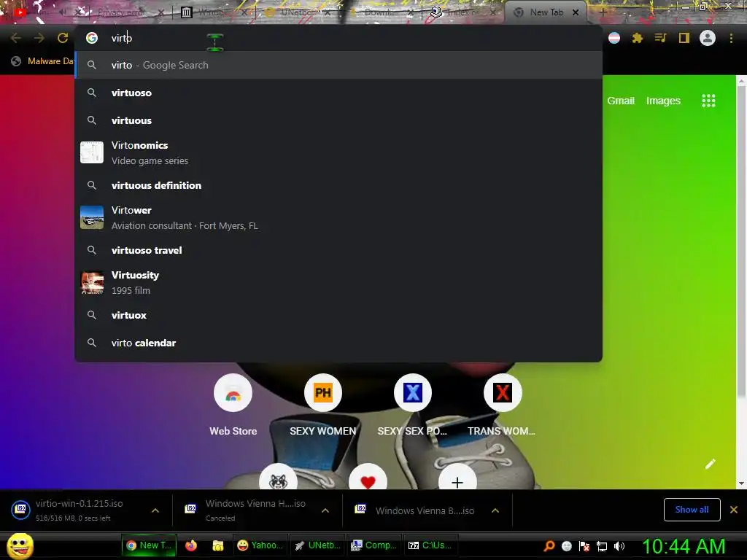Click the network tray icon
Screen dimensions: 747x560
tap(602, 546)
